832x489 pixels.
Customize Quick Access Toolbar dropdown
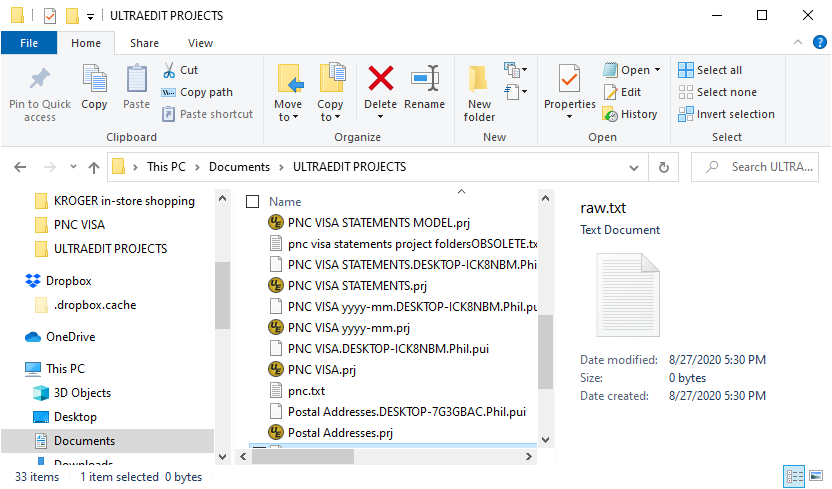pyautogui.click(x=91, y=17)
